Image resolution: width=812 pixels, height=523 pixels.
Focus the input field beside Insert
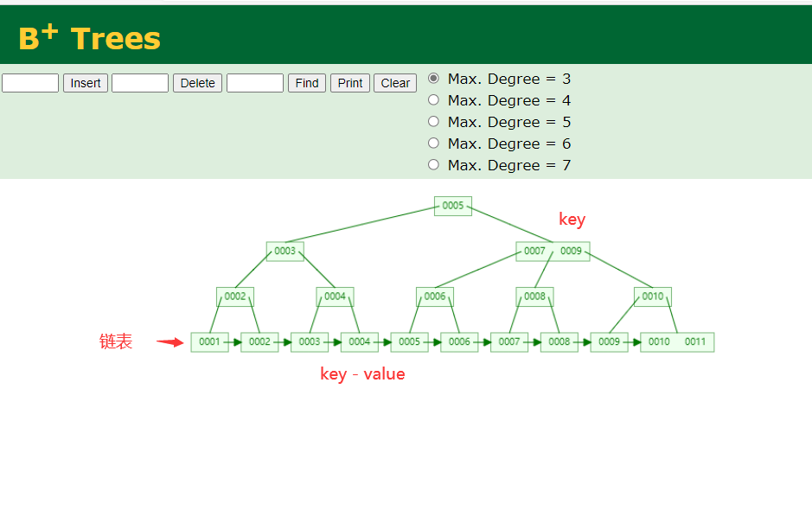pyautogui.click(x=30, y=83)
